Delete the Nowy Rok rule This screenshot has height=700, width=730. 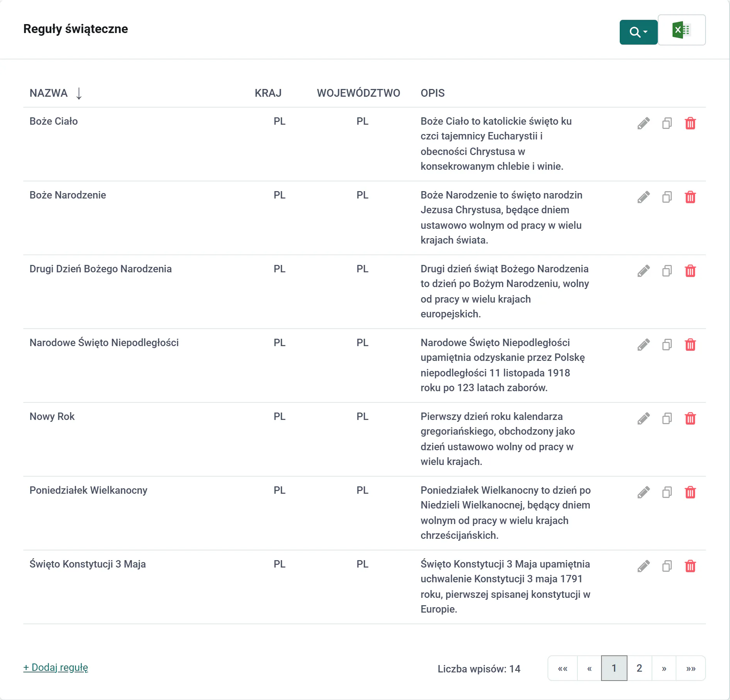click(x=690, y=418)
